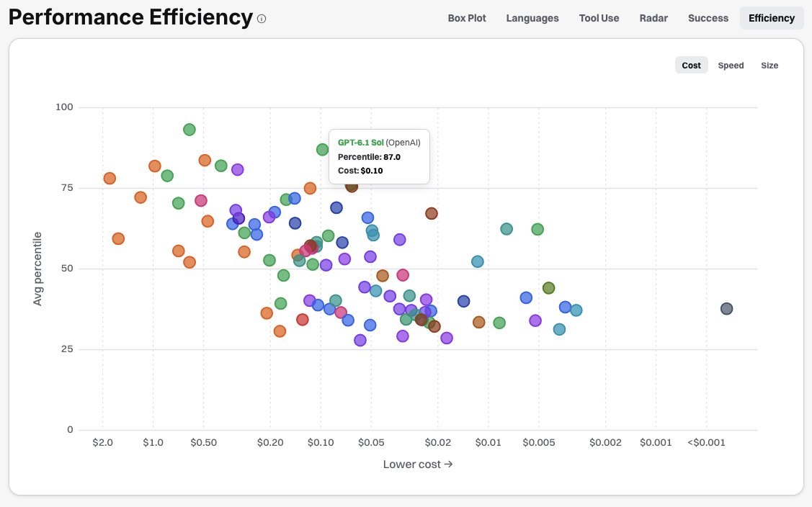Select the lone gray dot under $0.001
Viewport: 812px width, 507px height.
coord(726,309)
